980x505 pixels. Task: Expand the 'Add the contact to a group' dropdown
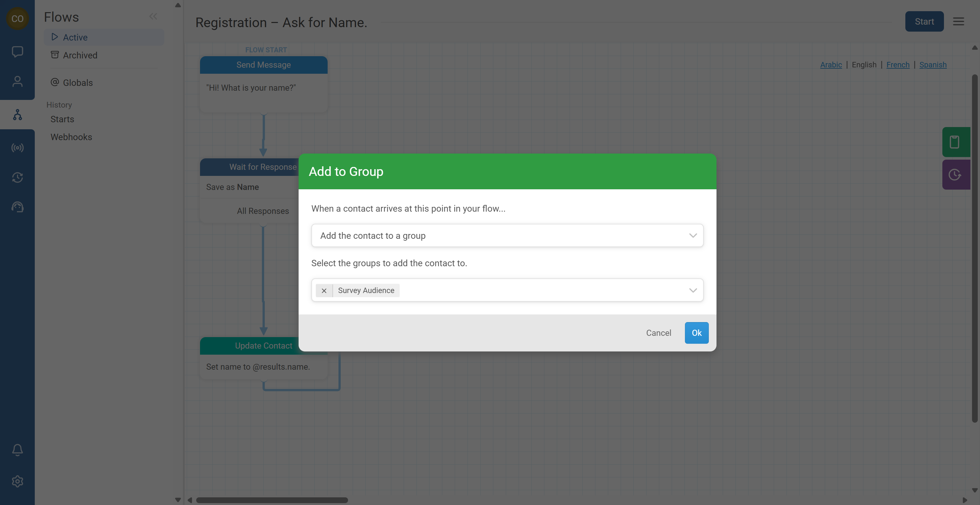pos(507,236)
